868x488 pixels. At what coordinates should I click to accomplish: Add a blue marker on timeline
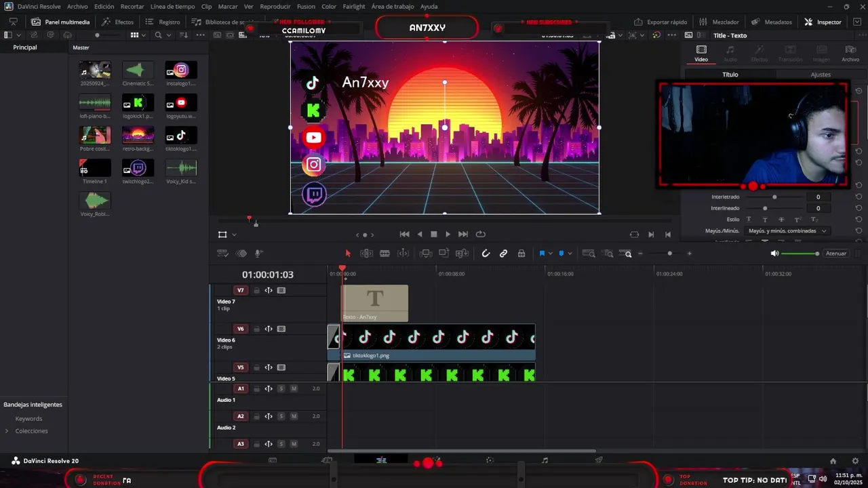coord(561,253)
